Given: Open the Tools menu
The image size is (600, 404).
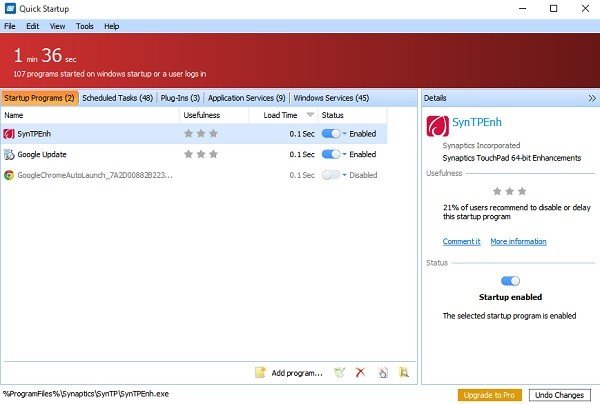Looking at the screenshot, I should [x=85, y=26].
